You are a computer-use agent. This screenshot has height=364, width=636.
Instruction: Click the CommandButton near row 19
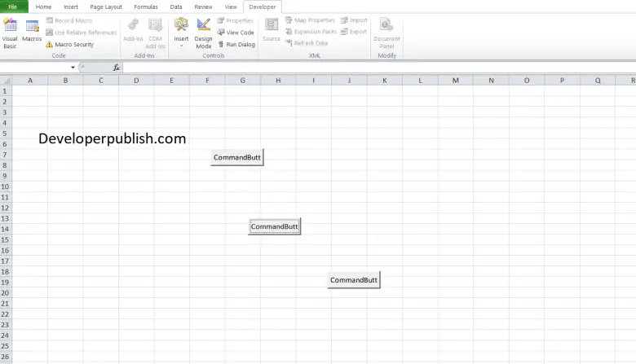click(x=354, y=280)
